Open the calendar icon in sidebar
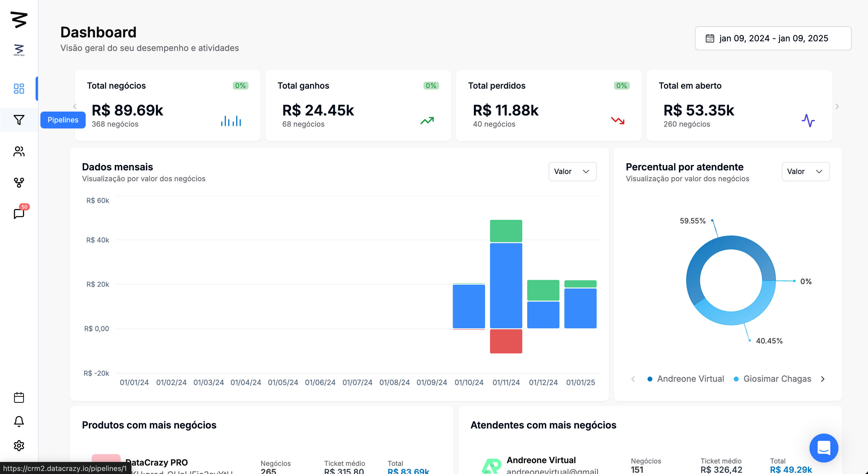The height and width of the screenshot is (474, 868). [x=19, y=397]
